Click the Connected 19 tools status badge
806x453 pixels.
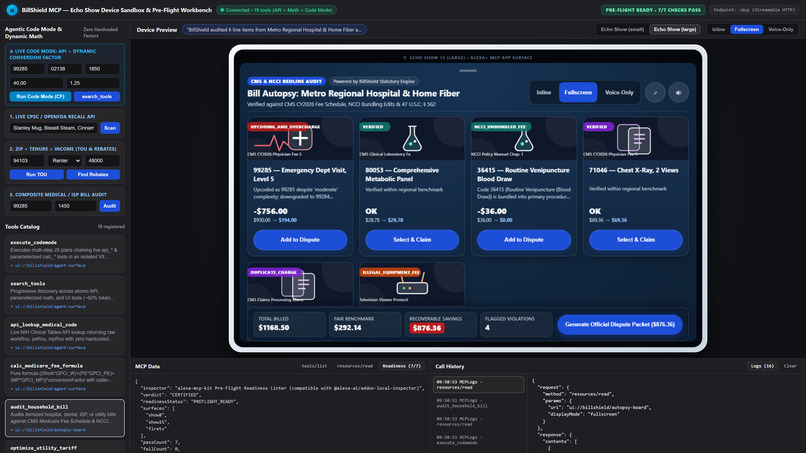tap(277, 10)
